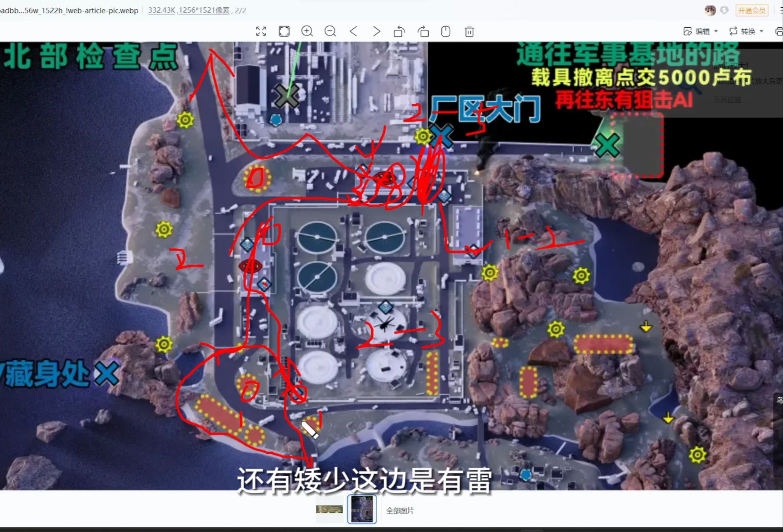The width and height of the screenshot is (783, 532).
Task: Go to the previous image with the left arrow
Action: [x=353, y=31]
